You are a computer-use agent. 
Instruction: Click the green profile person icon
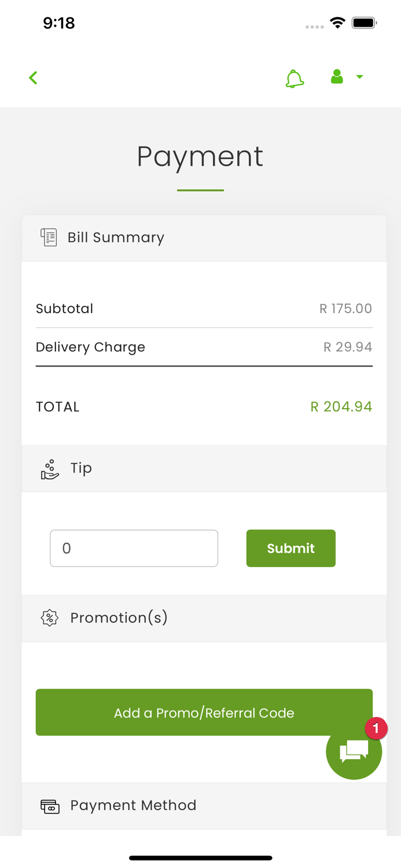pyautogui.click(x=337, y=76)
